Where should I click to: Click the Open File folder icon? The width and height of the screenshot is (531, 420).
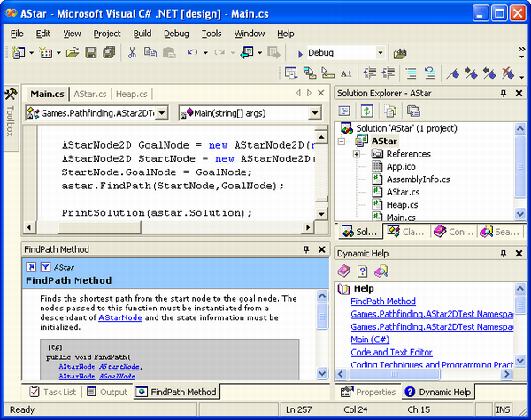tap(73, 53)
